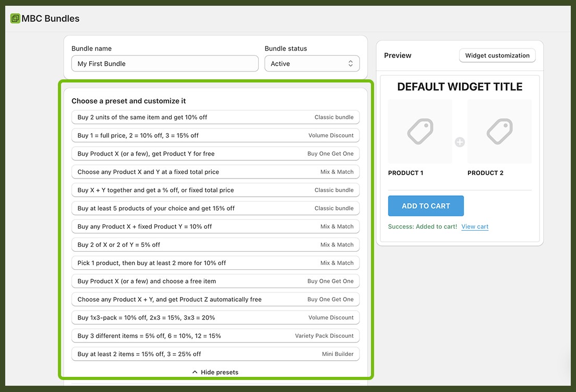Viewport: 576px width, 392px height.
Task: Expand the preset for fixed total price Mix & Match
Action: pos(215,172)
